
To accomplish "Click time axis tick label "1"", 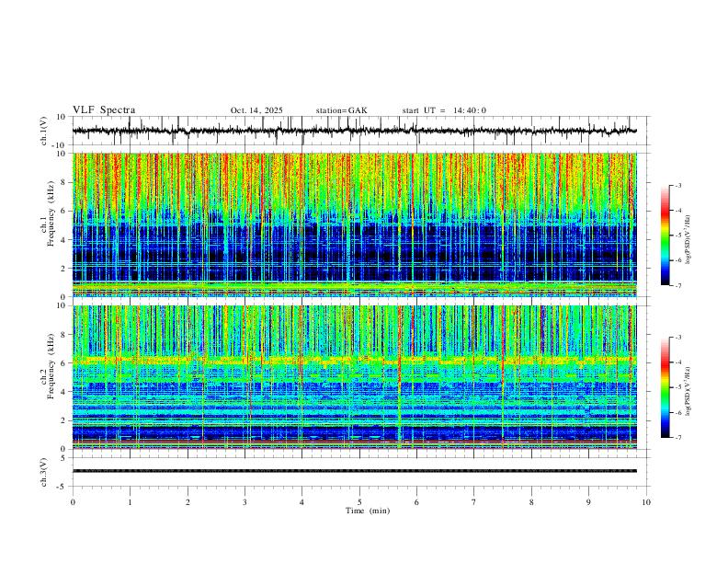I will click(130, 502).
